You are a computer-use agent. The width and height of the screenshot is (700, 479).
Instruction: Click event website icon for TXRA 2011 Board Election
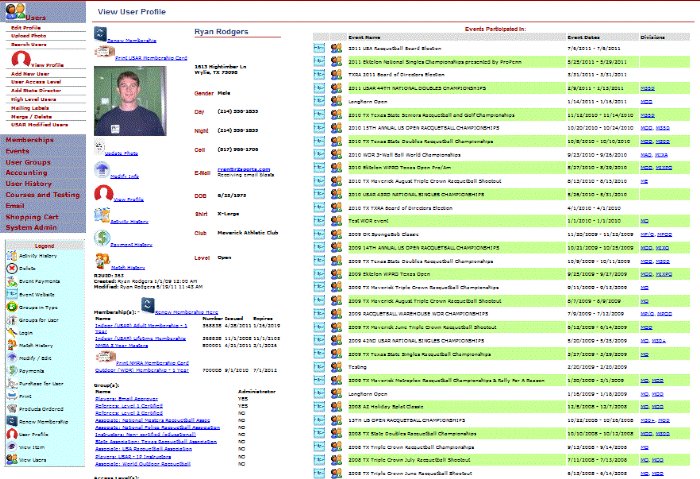tap(319, 74)
